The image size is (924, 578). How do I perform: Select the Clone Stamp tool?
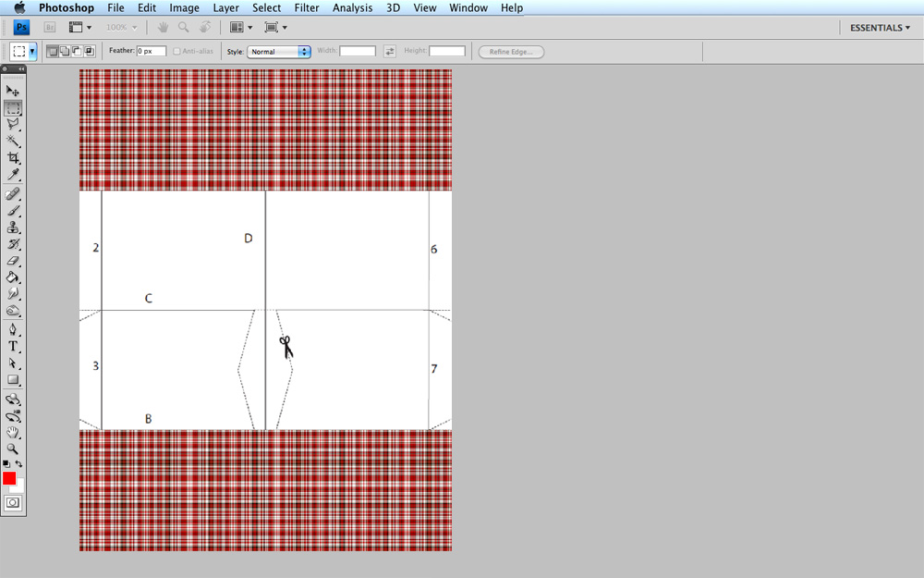(12, 228)
